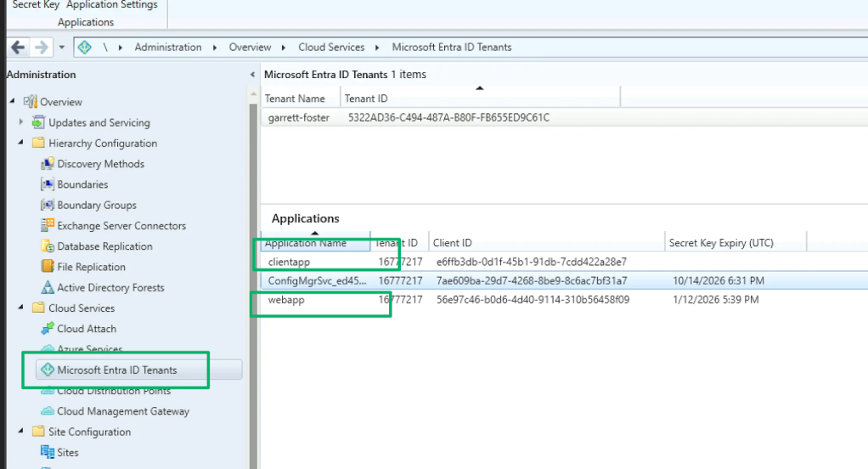
Task: Click the Database Replication icon
Action: coord(48,246)
